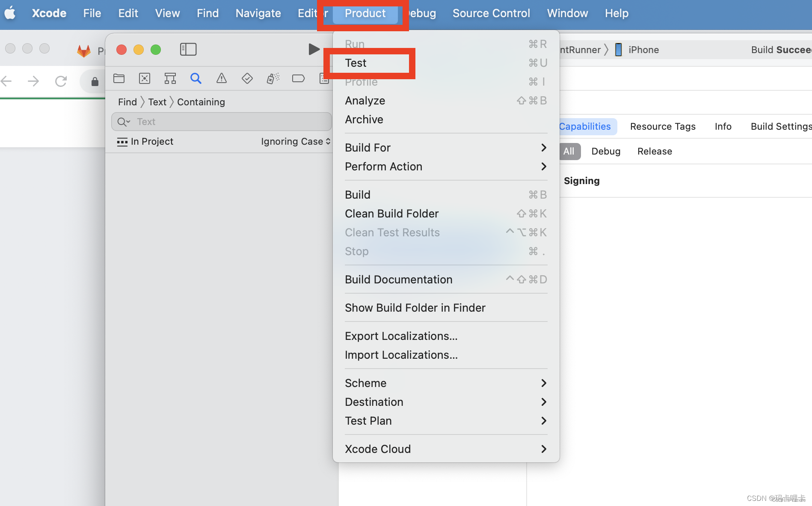Open the Symbol navigator icon
The height and width of the screenshot is (506, 812).
pyautogui.click(x=170, y=78)
